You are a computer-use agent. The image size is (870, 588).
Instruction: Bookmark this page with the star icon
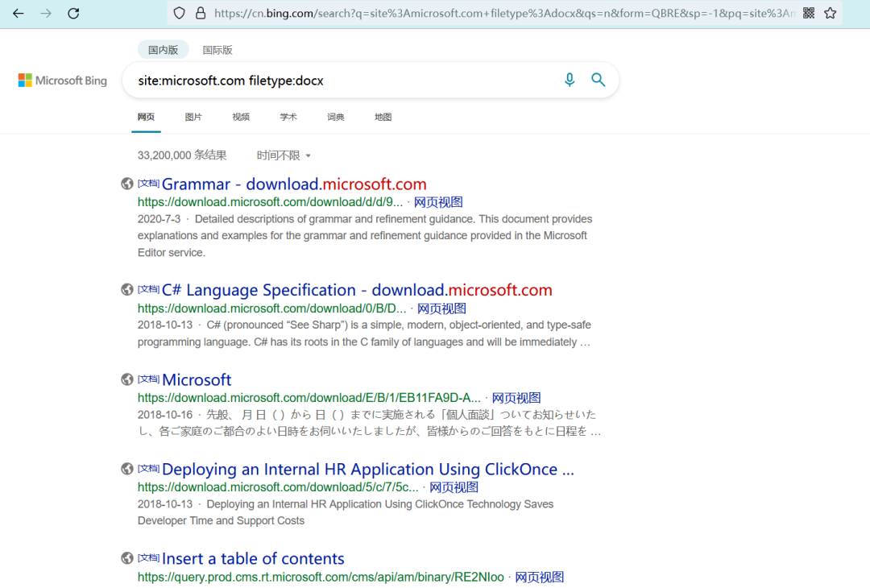(830, 14)
